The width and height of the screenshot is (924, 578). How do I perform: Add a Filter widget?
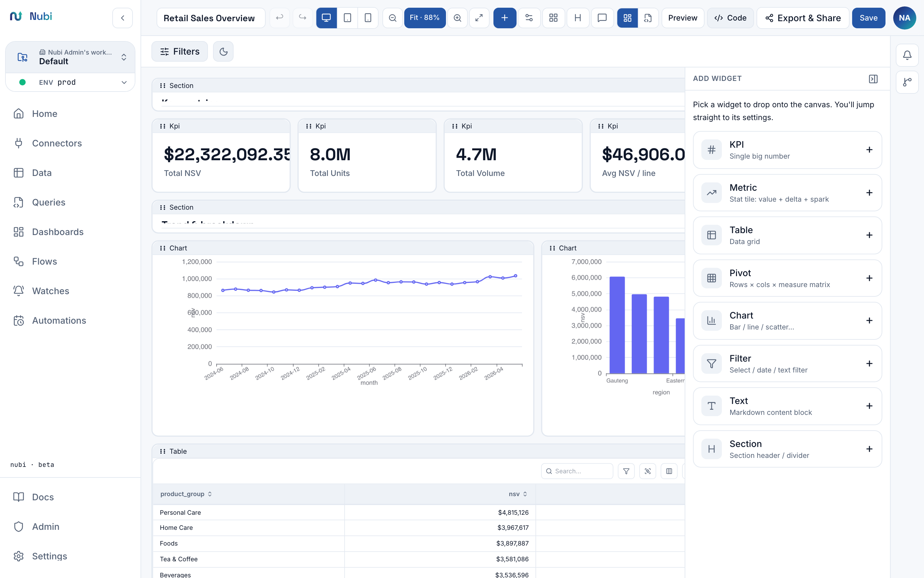click(x=787, y=363)
